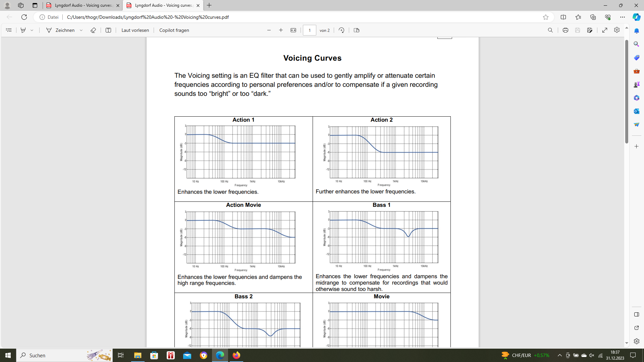Close the first Lyngdorf tab
The image size is (644, 362).
point(118,5)
